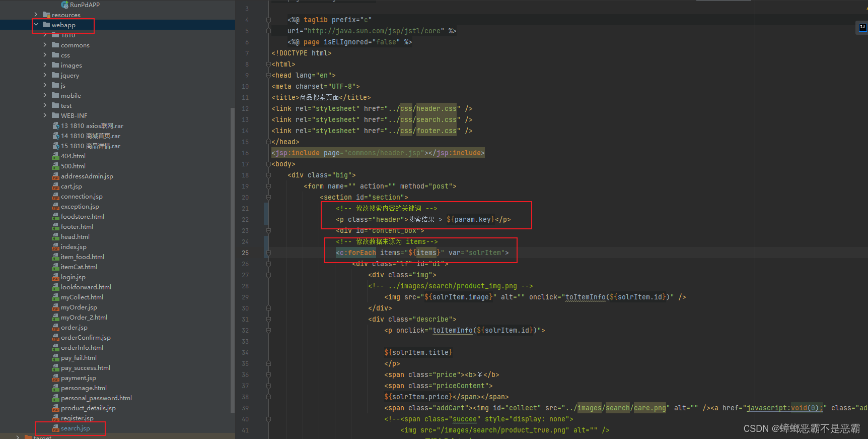The width and height of the screenshot is (868, 439).
Task: Expand the js folder arrow
Action: [x=45, y=85]
